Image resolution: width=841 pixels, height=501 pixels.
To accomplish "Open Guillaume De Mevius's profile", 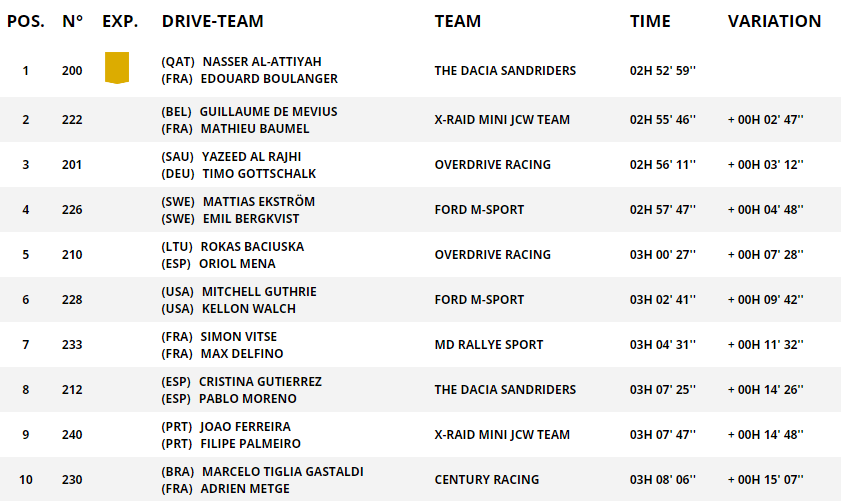I will [268, 112].
